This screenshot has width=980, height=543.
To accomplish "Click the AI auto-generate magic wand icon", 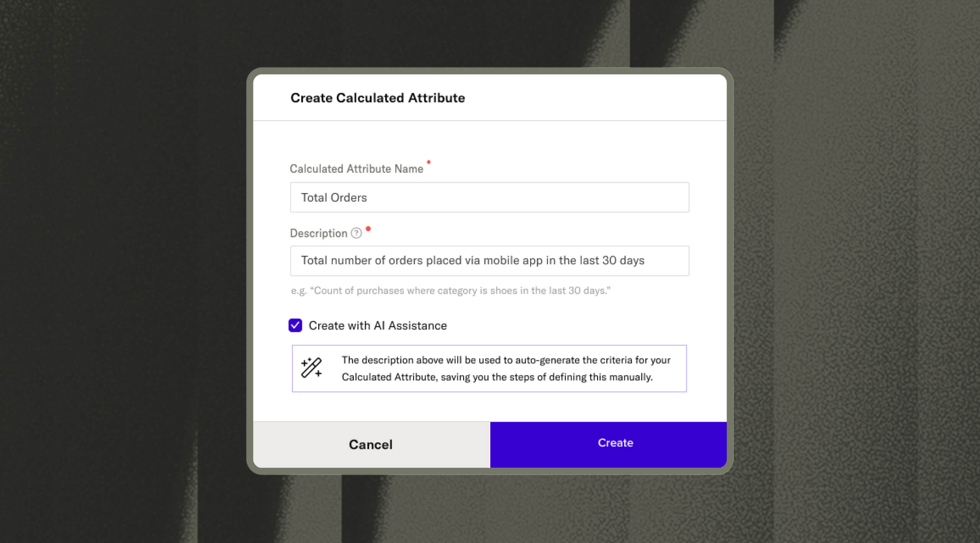I will 312,367.
